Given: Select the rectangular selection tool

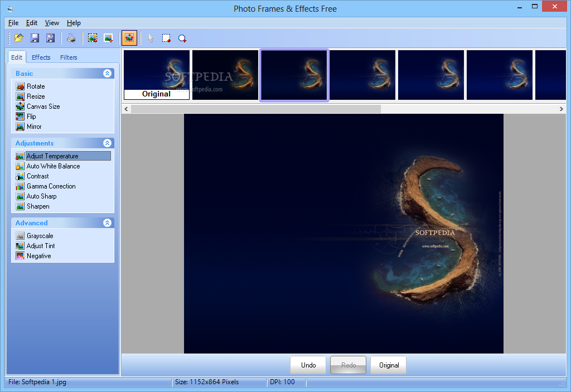Looking at the screenshot, I should click(166, 38).
